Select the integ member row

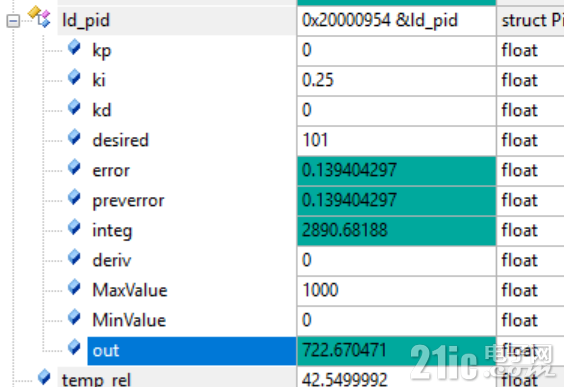click(x=112, y=231)
